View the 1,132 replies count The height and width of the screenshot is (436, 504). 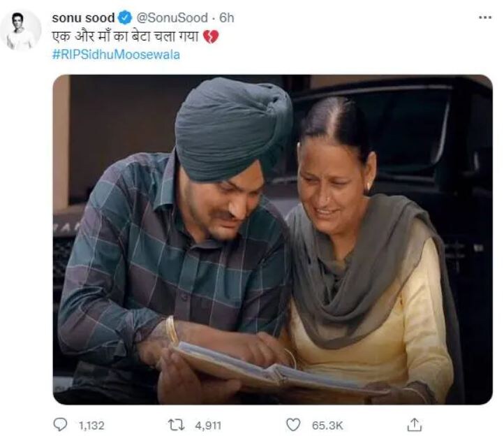(x=91, y=426)
